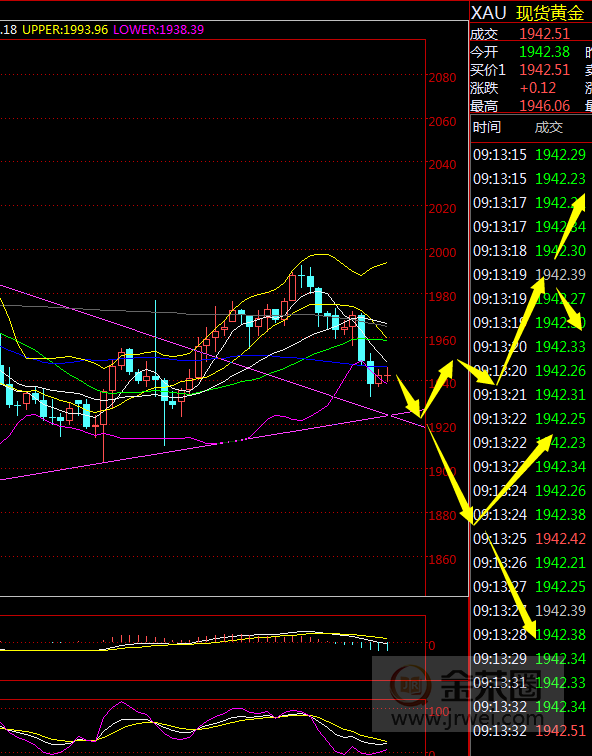Select the tick row 09:13:18 priced 1942.30
Screen dimensions: 592x756
pos(529,251)
